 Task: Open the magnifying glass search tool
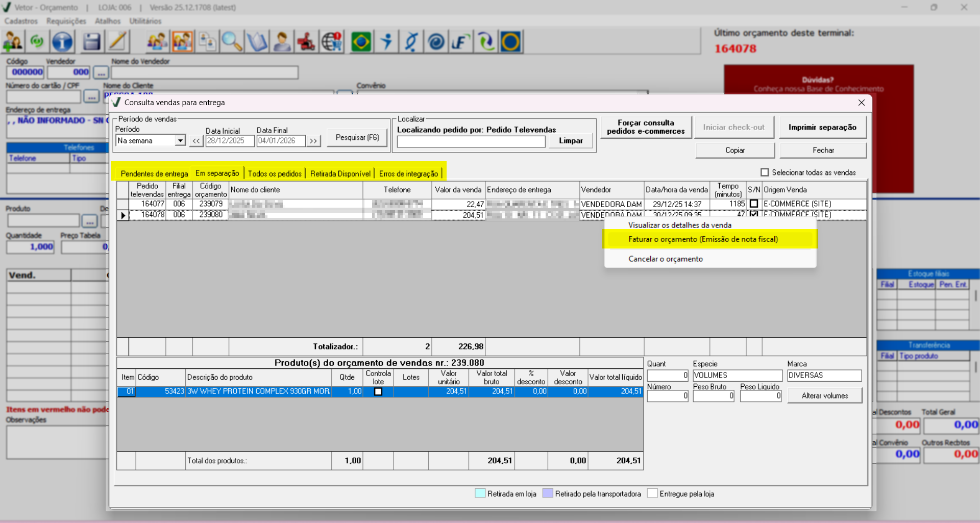coord(232,42)
